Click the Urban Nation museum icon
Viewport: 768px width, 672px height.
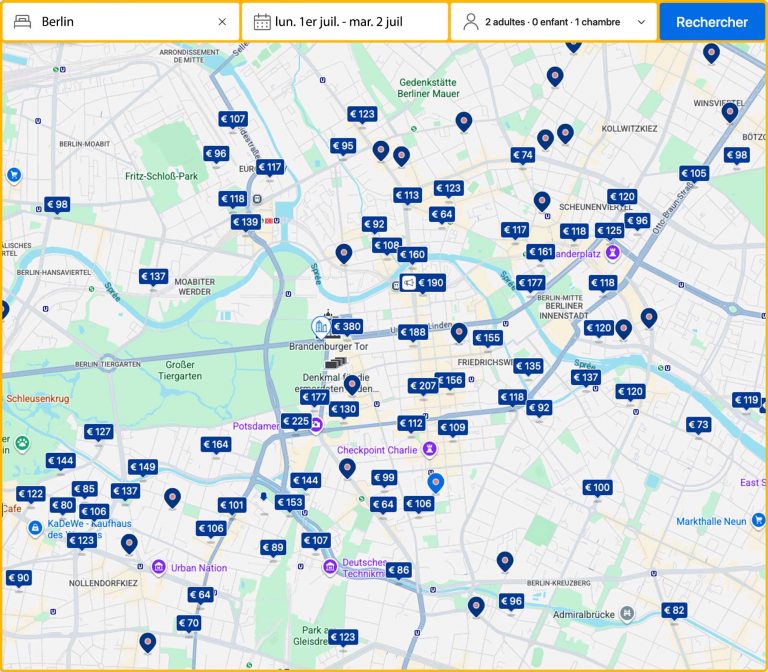click(x=158, y=568)
